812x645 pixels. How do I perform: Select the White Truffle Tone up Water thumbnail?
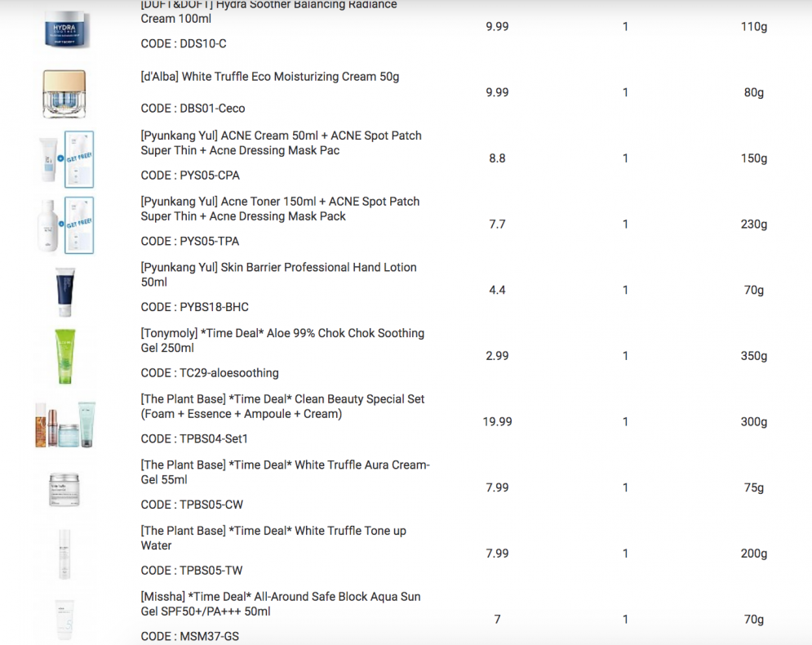[x=64, y=554]
